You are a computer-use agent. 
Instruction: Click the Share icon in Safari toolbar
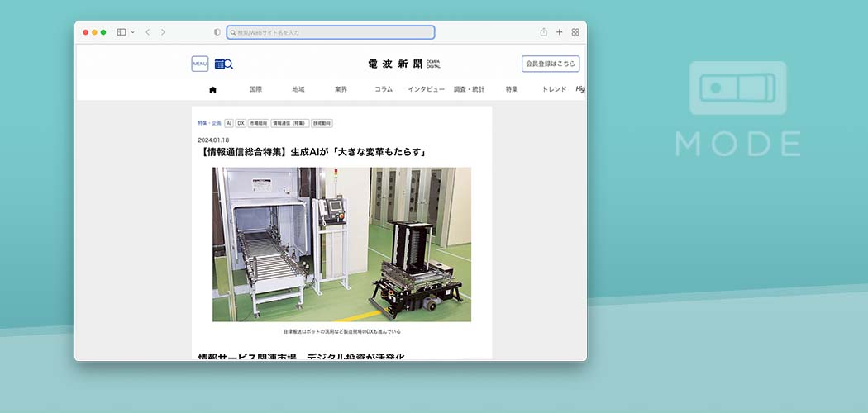coord(544,32)
